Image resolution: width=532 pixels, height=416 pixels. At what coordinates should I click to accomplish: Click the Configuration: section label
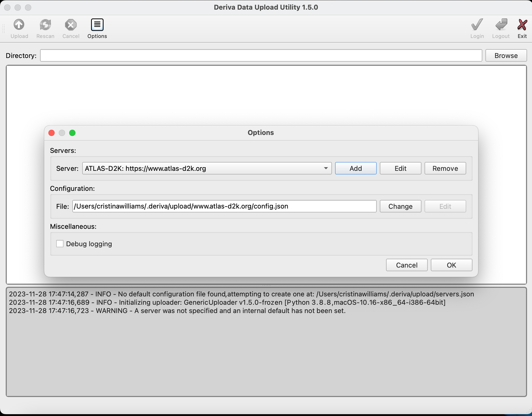point(72,188)
